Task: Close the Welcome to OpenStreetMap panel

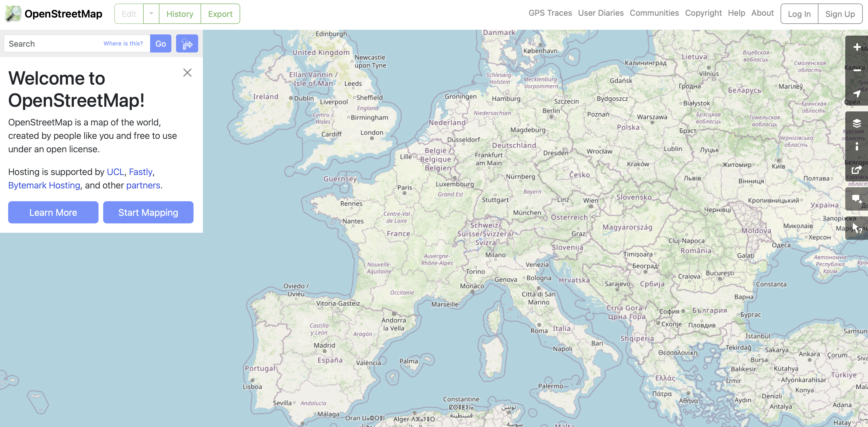Action: point(187,73)
